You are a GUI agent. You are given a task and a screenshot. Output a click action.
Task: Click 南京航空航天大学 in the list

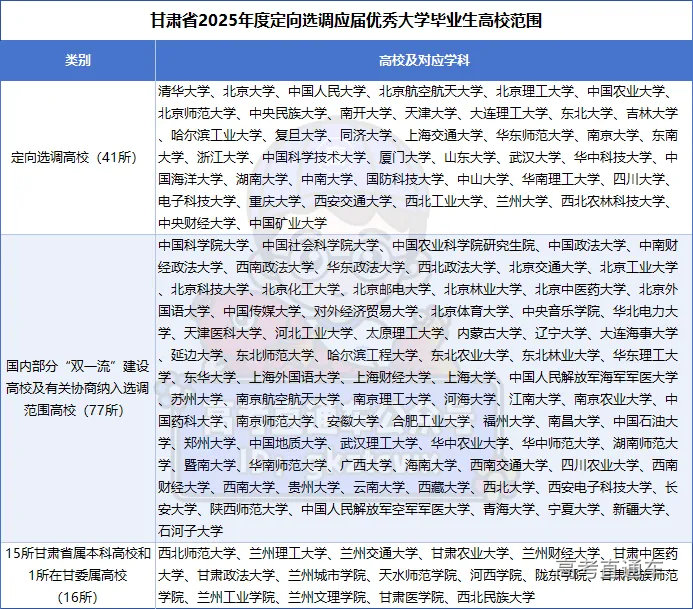coord(288,399)
